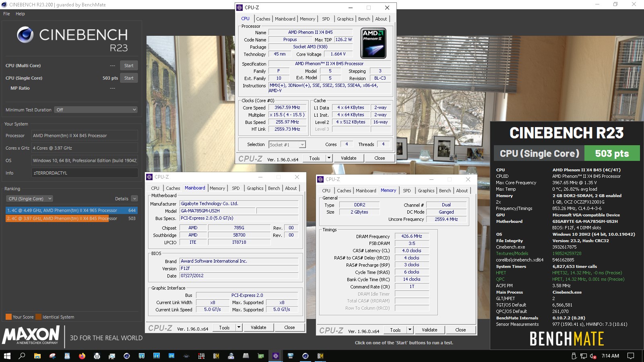Viewport: 644px width, 362px height.
Task: Switch to SPD tab in top CPU-Z window
Action: 326,19
